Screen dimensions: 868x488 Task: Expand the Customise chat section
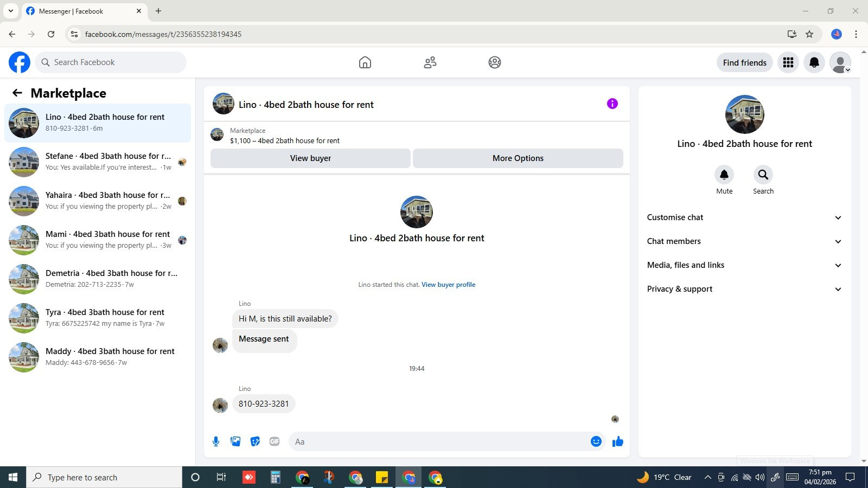click(x=744, y=217)
